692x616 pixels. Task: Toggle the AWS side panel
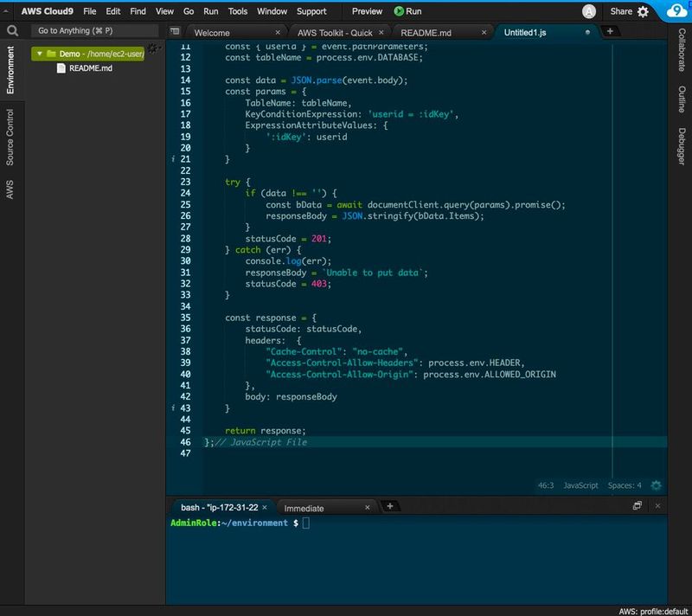pyautogui.click(x=10, y=189)
